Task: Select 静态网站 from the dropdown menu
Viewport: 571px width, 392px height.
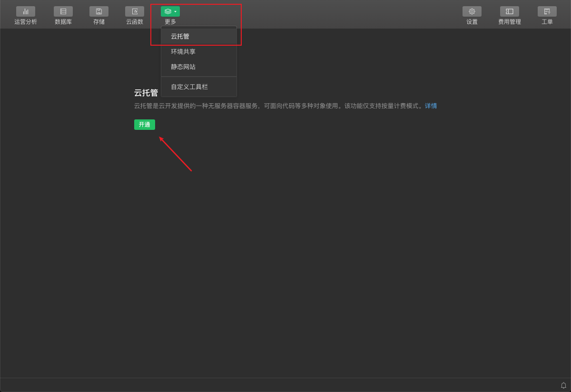Action: [183, 67]
